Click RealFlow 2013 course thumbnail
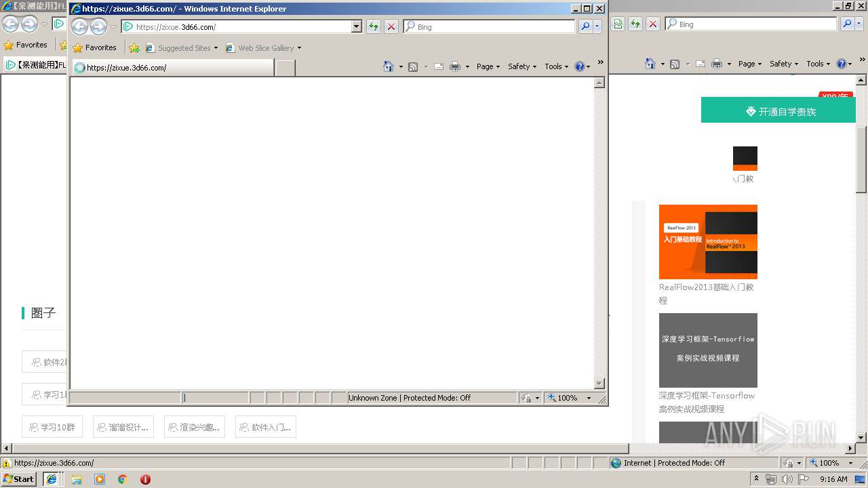868x488 pixels. point(708,242)
